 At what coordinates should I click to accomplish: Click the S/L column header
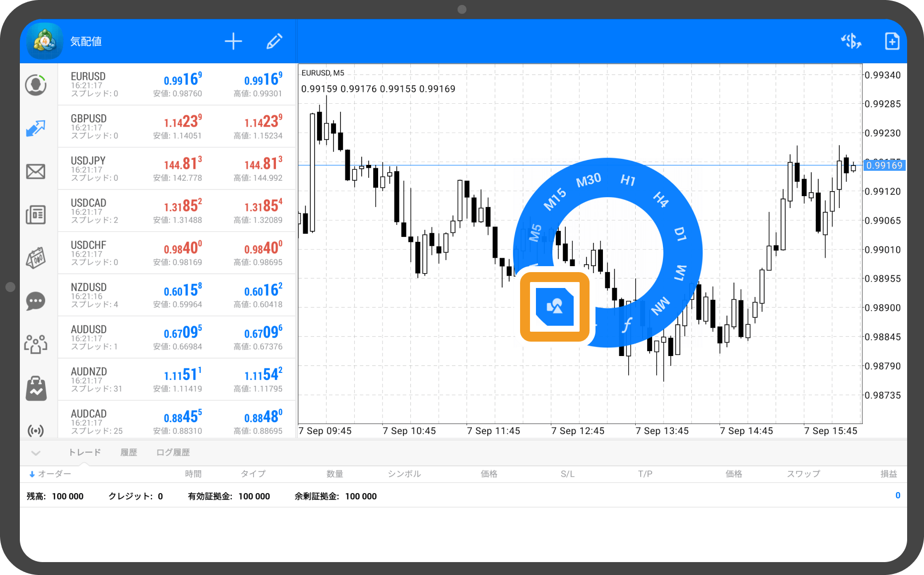pos(568,474)
